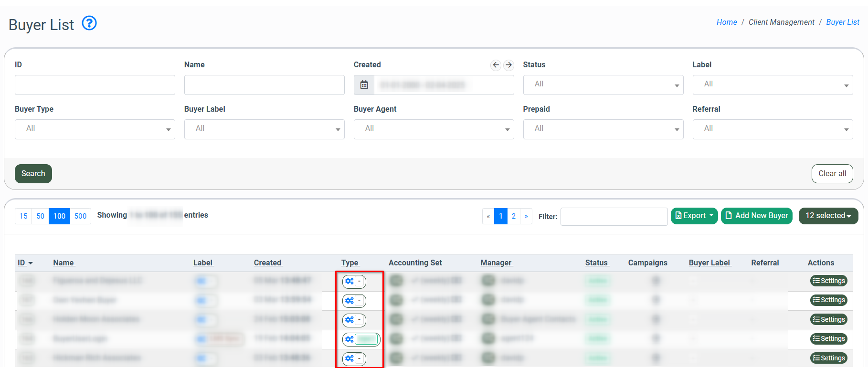Image resolution: width=868 pixels, height=368 pixels.
Task: Click the type gears icon in first row
Action: [x=349, y=281]
